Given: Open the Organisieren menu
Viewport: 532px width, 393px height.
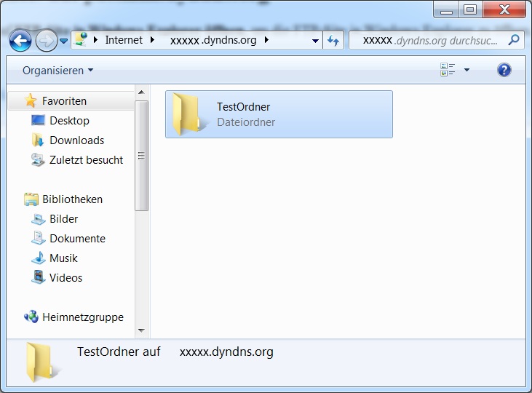Looking at the screenshot, I should click(x=57, y=71).
